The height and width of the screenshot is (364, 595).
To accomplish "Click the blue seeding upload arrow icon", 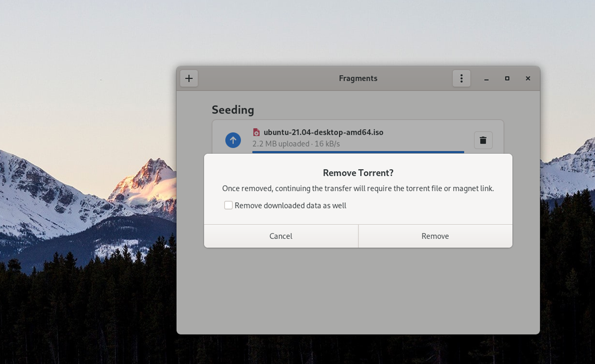I will (x=233, y=140).
